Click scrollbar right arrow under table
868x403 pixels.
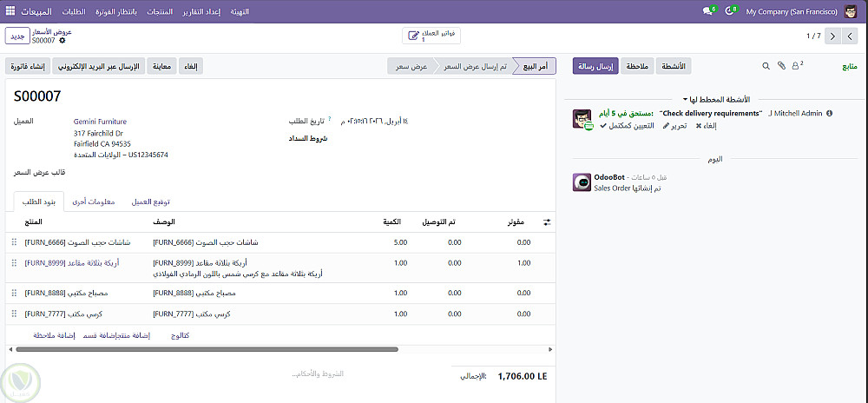click(x=550, y=349)
